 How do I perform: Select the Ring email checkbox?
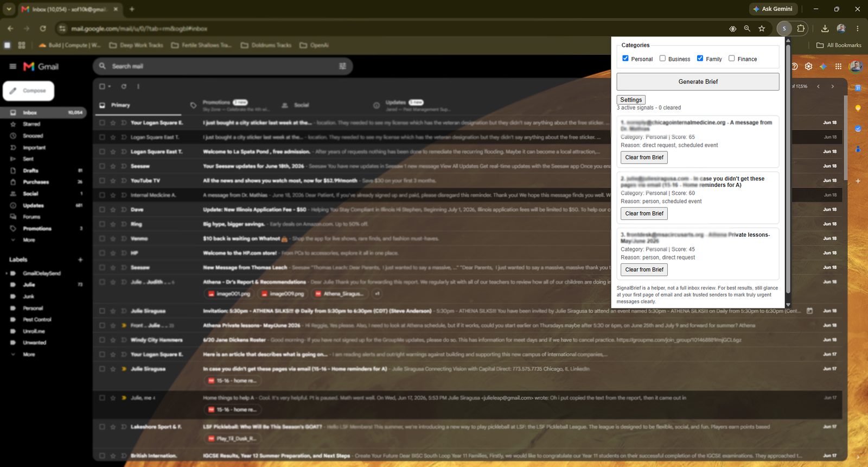(102, 224)
